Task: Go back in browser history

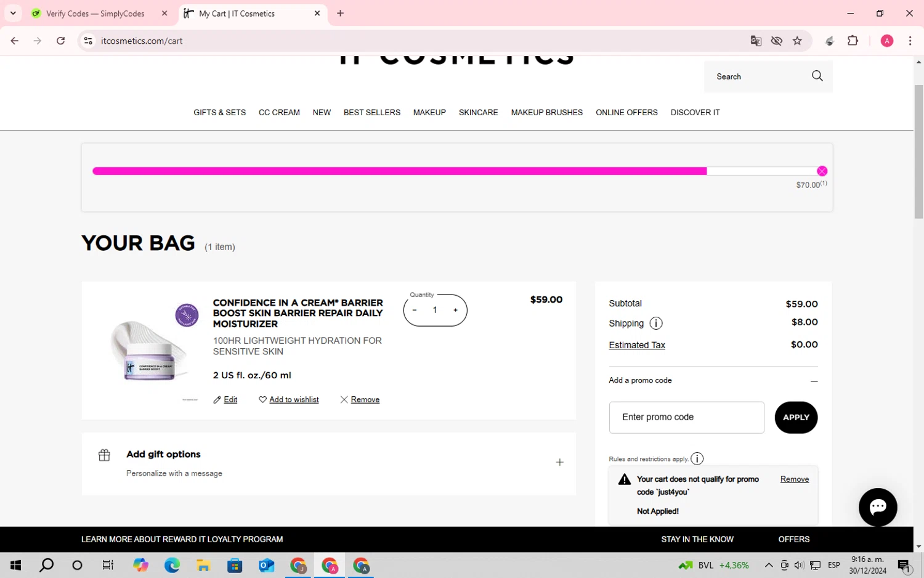Action: (x=14, y=41)
